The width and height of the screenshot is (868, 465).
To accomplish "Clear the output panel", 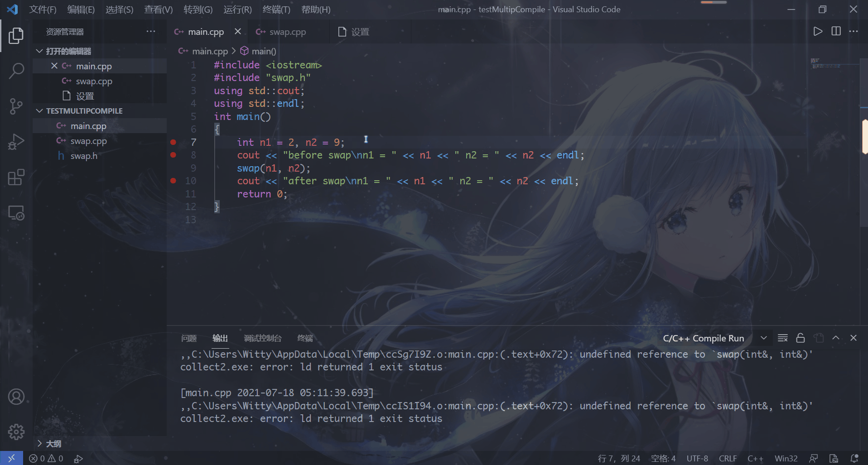I will tap(782, 338).
